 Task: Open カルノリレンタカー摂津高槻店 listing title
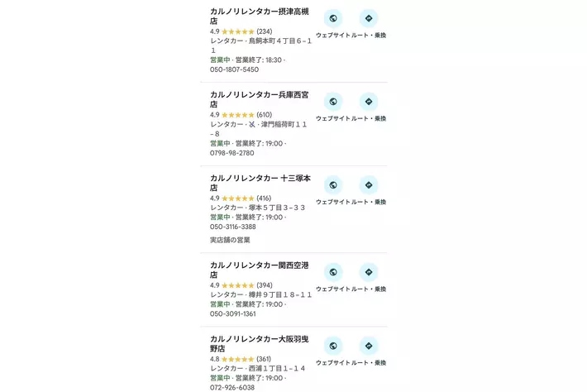(x=259, y=17)
